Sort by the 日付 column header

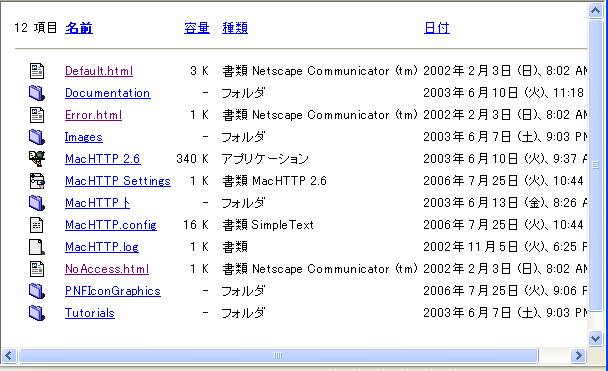pyautogui.click(x=437, y=28)
